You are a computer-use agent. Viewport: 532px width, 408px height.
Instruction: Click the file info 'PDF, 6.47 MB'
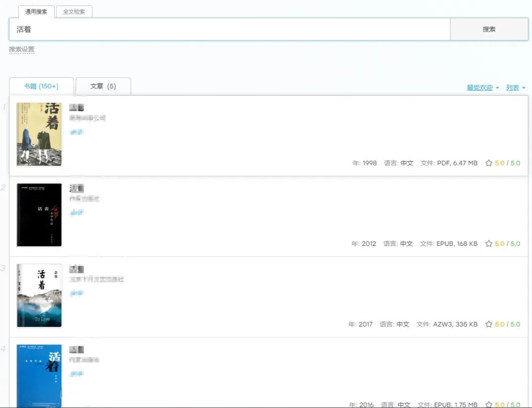click(457, 163)
